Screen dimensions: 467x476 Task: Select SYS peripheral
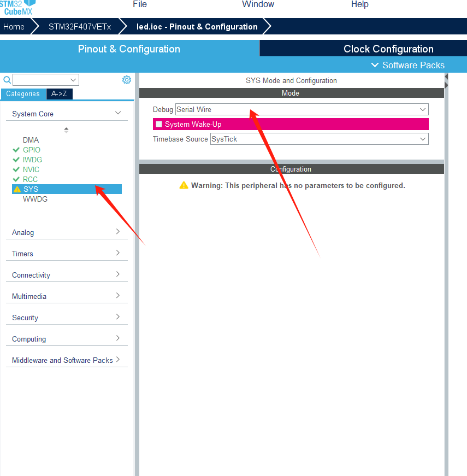coord(67,189)
